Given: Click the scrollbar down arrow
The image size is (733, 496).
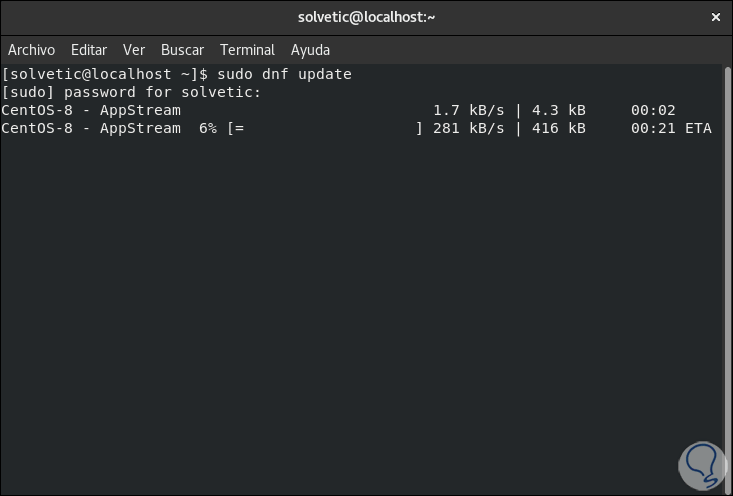Looking at the screenshot, I should (x=725, y=488).
